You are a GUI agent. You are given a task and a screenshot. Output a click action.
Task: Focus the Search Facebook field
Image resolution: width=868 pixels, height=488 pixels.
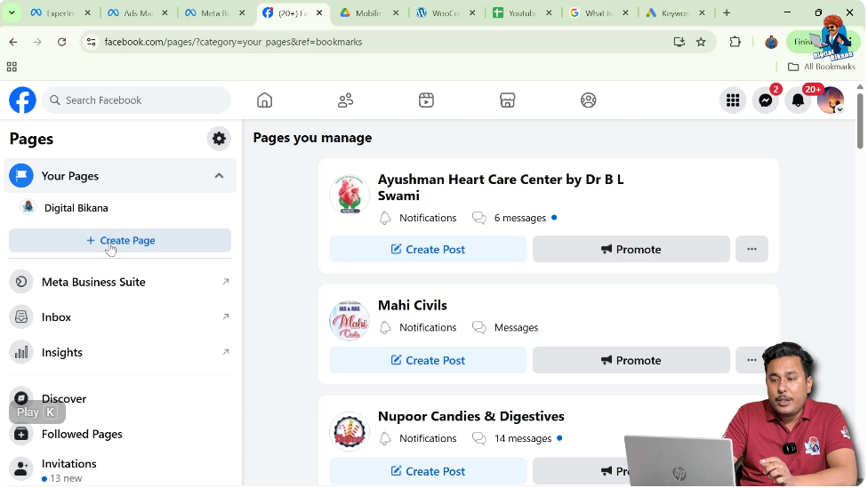(x=137, y=100)
